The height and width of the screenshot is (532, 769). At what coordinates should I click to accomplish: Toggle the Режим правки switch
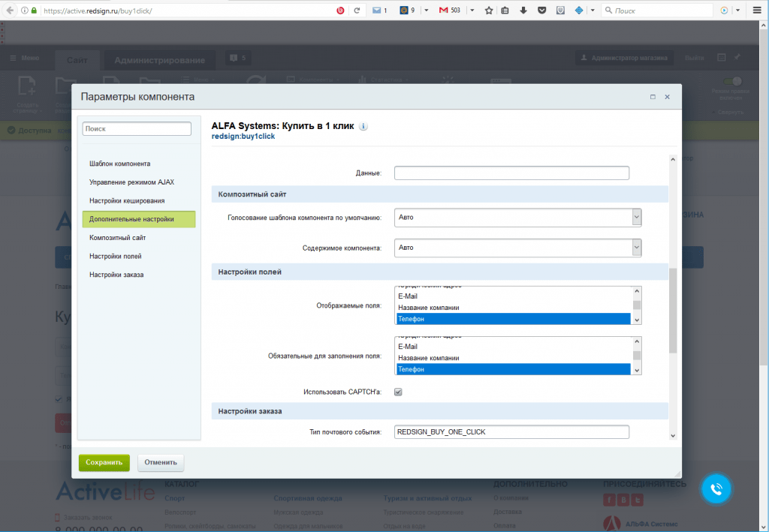(732, 81)
